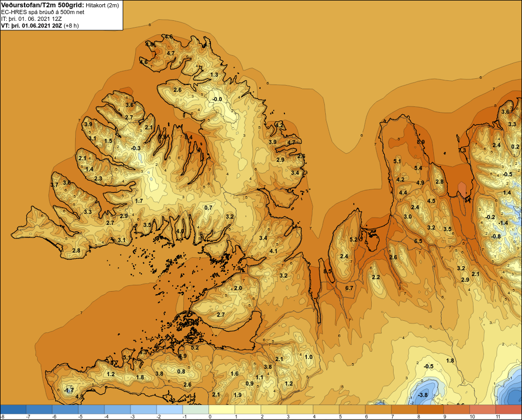
Task: Click the "8.9" temperature value on the map
Action: tap(421, 142)
